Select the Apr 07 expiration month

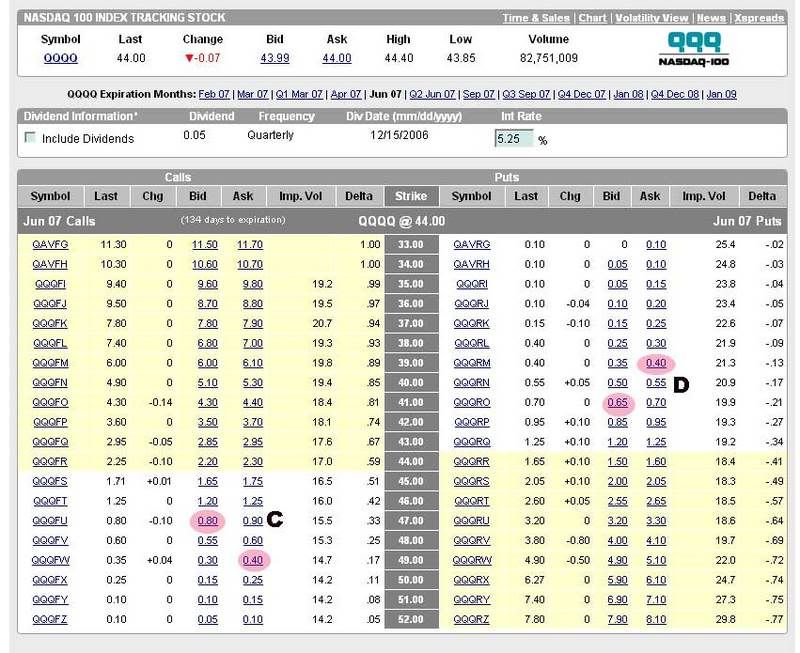click(346, 94)
